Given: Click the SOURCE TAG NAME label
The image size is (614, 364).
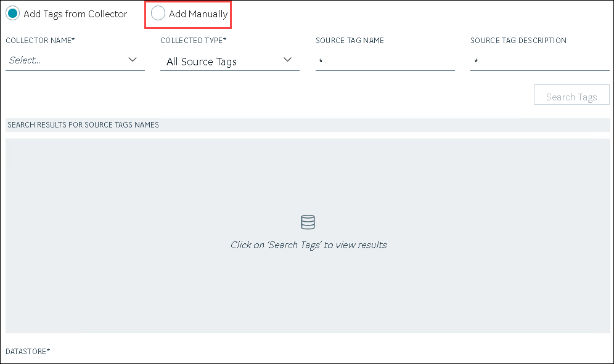Looking at the screenshot, I should (350, 40).
